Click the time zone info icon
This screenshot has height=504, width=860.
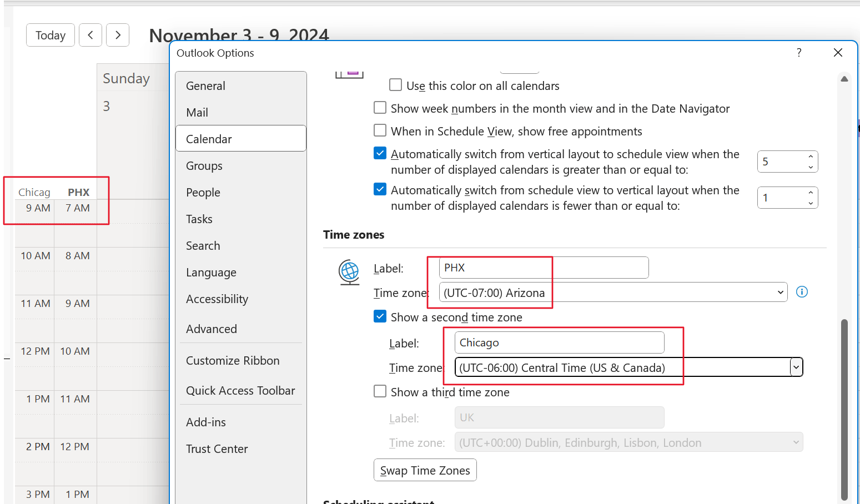pos(802,292)
